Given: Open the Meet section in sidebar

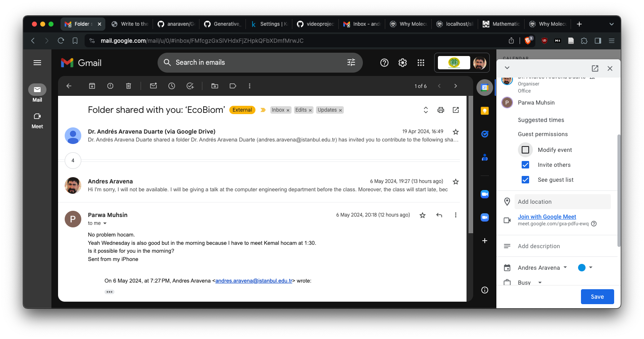Looking at the screenshot, I should [37, 120].
